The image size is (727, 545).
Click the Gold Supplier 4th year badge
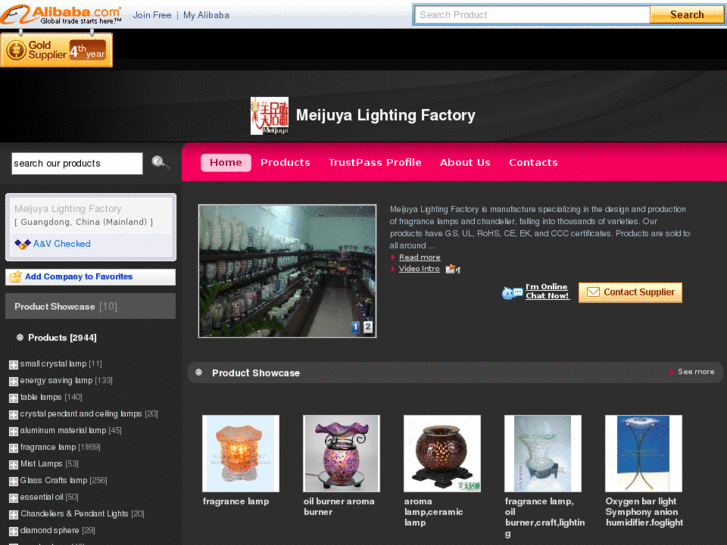tap(57, 50)
